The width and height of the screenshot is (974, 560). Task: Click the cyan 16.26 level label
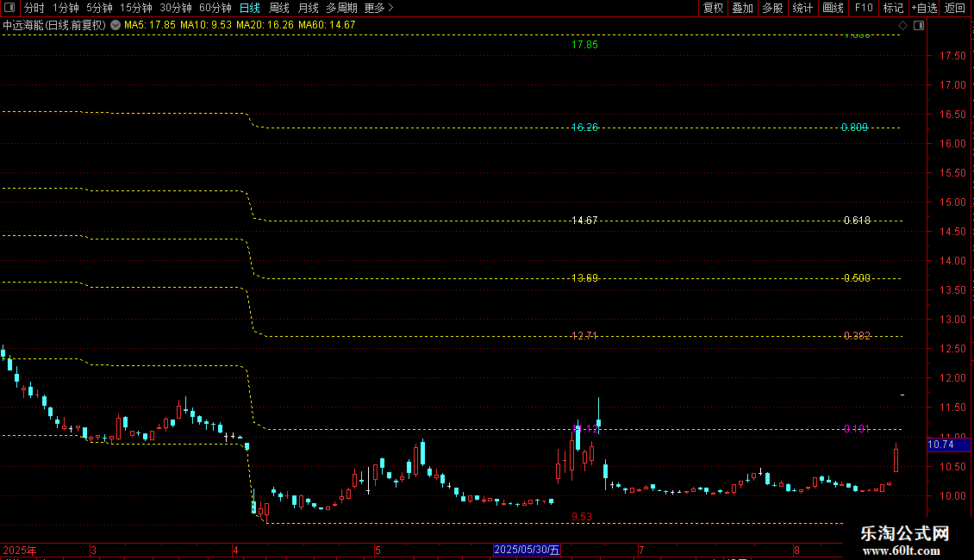[x=584, y=128]
